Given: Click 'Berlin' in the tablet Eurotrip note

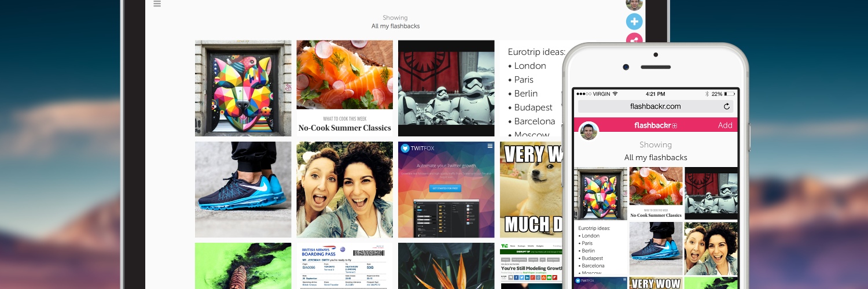Looking at the screenshot, I should point(526,94).
